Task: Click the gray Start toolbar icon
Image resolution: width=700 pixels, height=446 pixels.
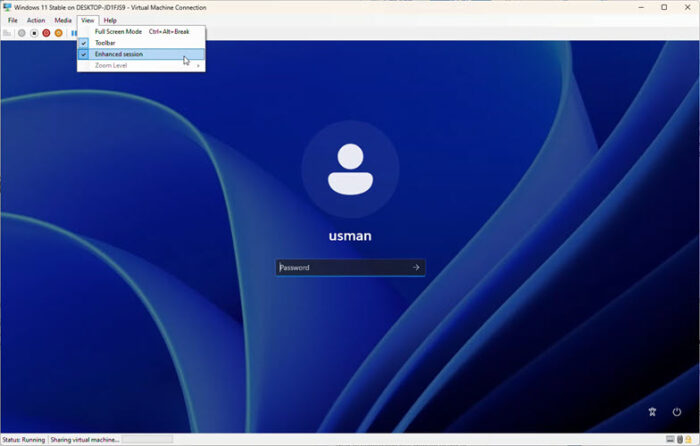Action: tap(21, 33)
